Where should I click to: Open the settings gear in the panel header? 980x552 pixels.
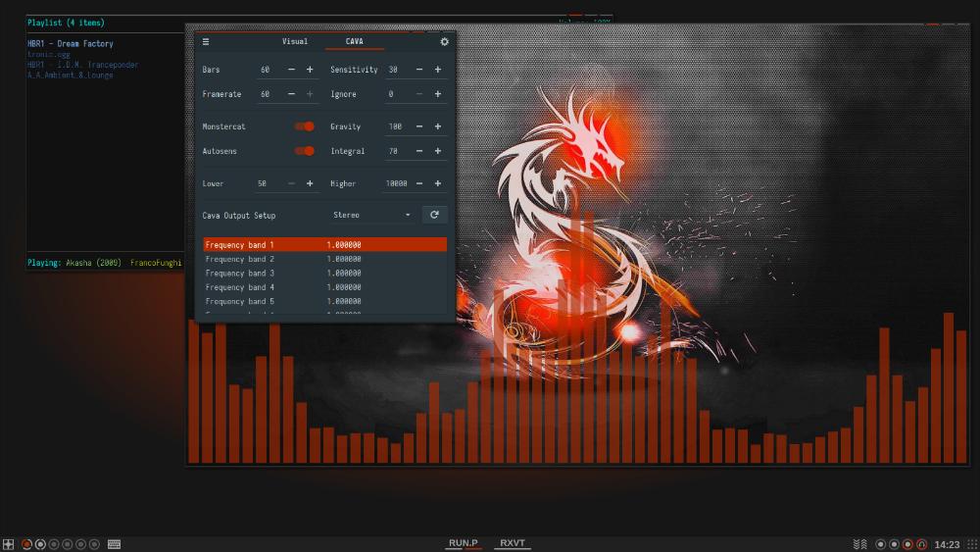(444, 42)
